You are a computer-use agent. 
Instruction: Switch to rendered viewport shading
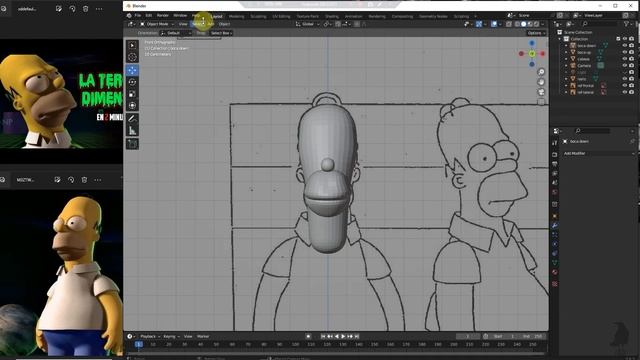pos(537,24)
